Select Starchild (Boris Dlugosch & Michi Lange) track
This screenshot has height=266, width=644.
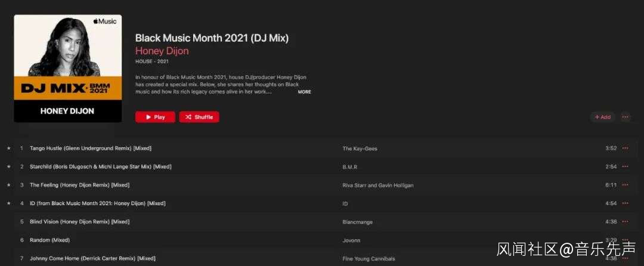click(x=101, y=166)
